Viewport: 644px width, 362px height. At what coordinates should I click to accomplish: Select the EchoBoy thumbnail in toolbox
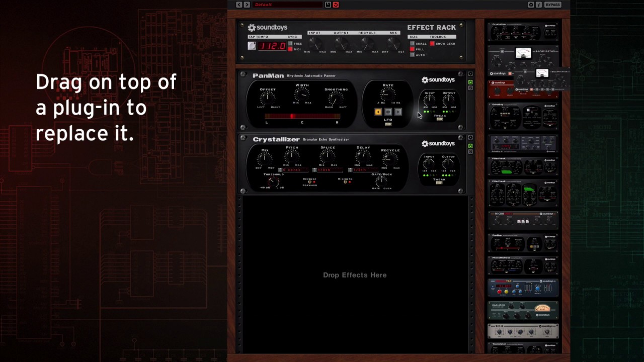(x=523, y=116)
